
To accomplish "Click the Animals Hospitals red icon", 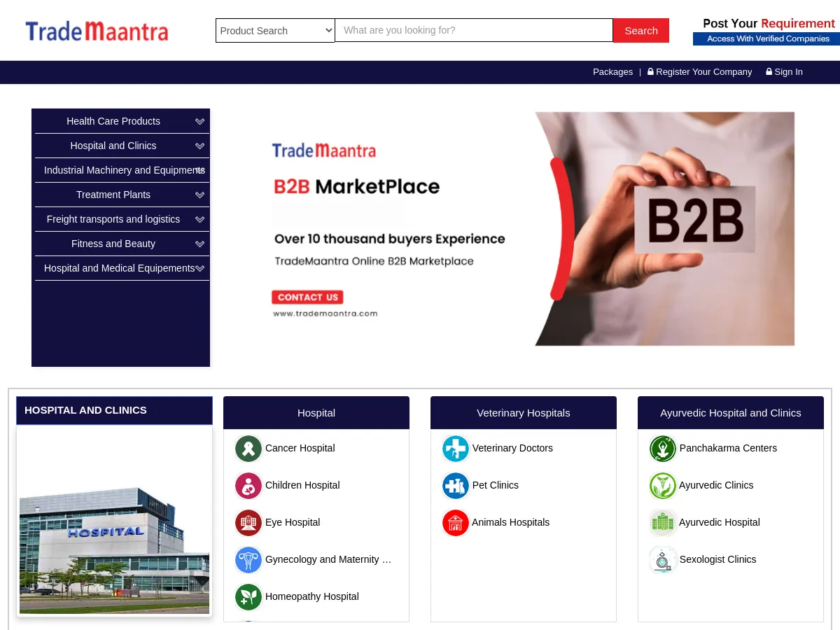I will pos(456,523).
